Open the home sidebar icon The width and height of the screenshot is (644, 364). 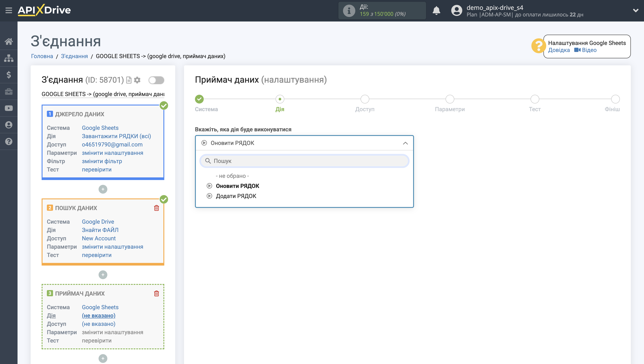tap(9, 41)
